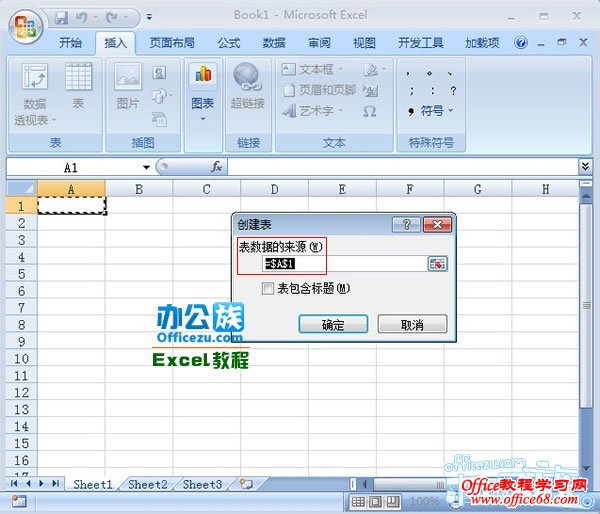Expand the PivotTable dropdown arrow
This screenshot has height=514, width=600.
(x=54, y=120)
